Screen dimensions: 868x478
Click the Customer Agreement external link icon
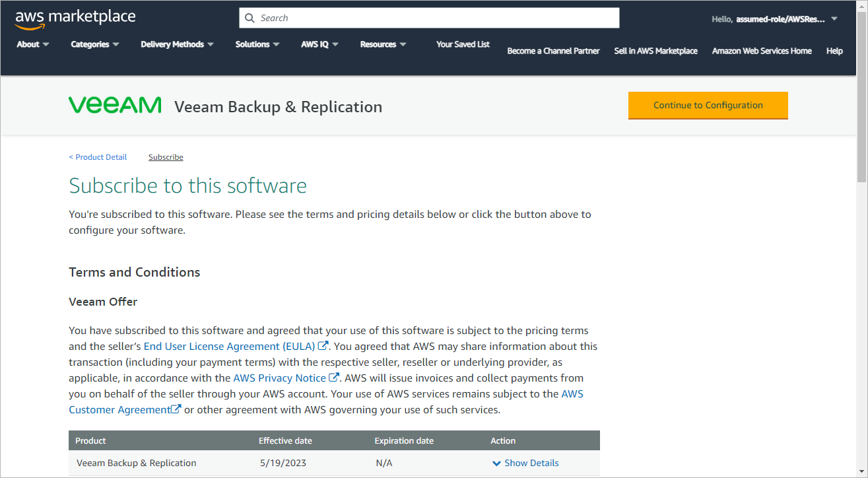point(176,409)
